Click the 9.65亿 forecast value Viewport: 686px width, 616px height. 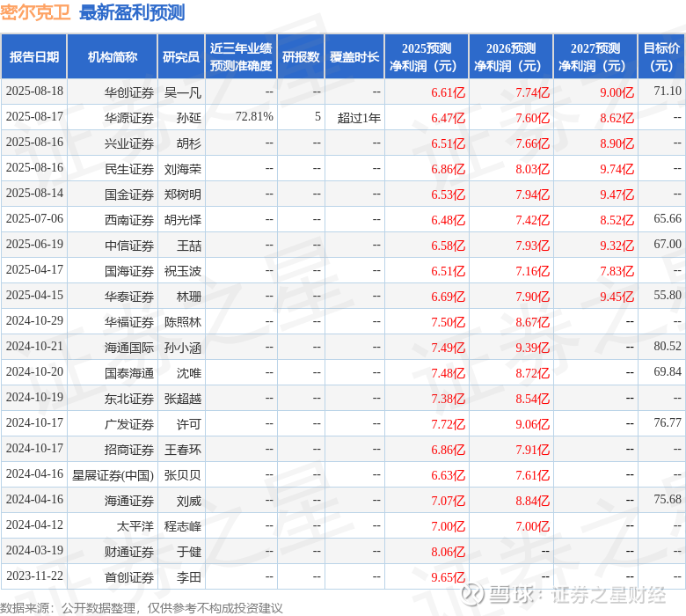[448, 577]
